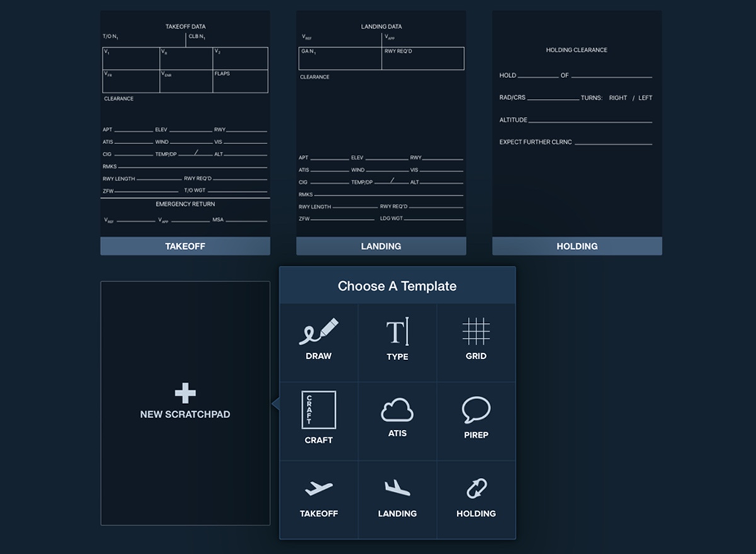Click the Choose A Template header
The width and height of the screenshot is (756, 554).
click(x=398, y=286)
